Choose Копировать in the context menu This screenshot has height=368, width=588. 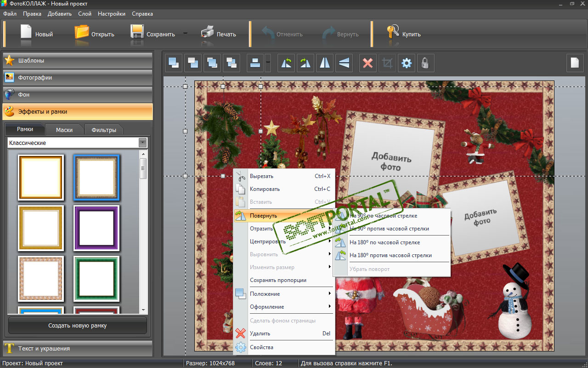pos(284,189)
